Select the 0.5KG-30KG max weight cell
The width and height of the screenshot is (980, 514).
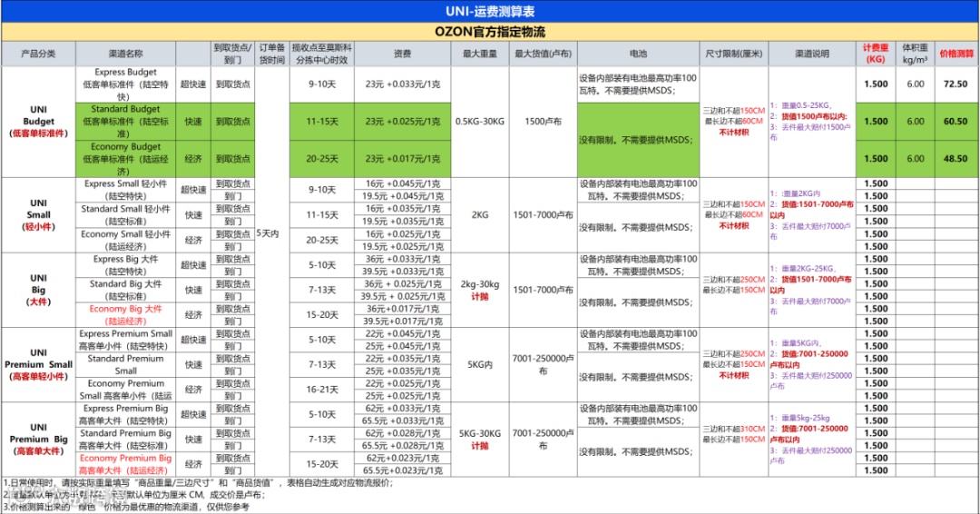point(480,122)
